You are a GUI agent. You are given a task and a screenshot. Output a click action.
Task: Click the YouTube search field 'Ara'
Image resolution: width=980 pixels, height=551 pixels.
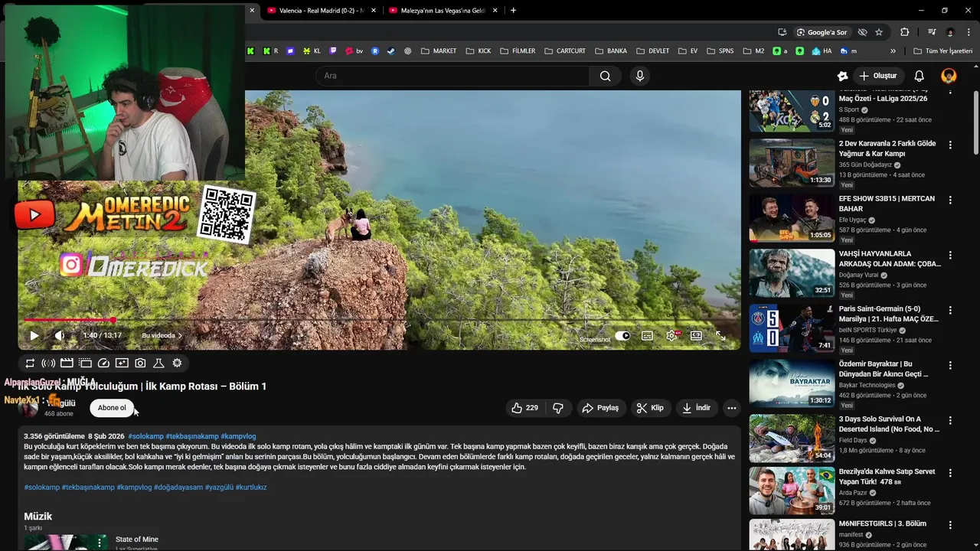coord(452,76)
